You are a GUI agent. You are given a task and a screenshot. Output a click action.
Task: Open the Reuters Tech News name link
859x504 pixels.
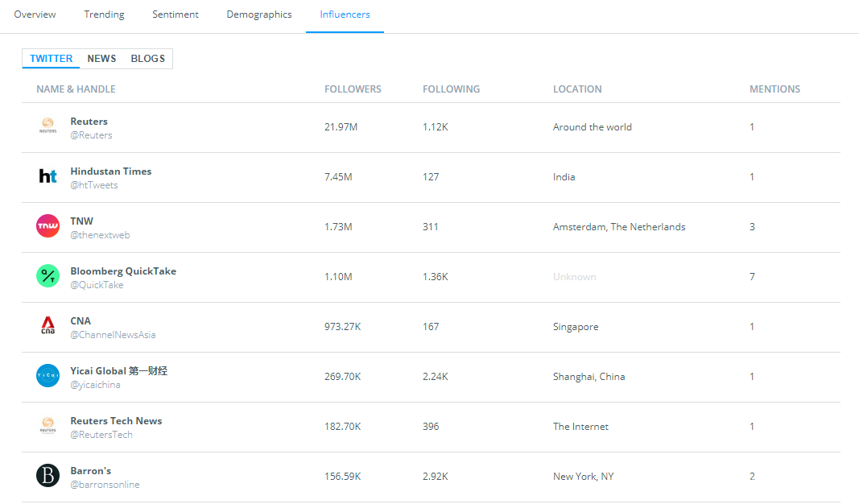click(116, 421)
